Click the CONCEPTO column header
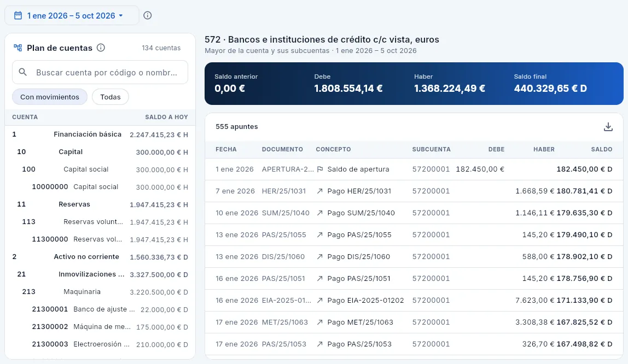628x364 pixels. [x=333, y=149]
